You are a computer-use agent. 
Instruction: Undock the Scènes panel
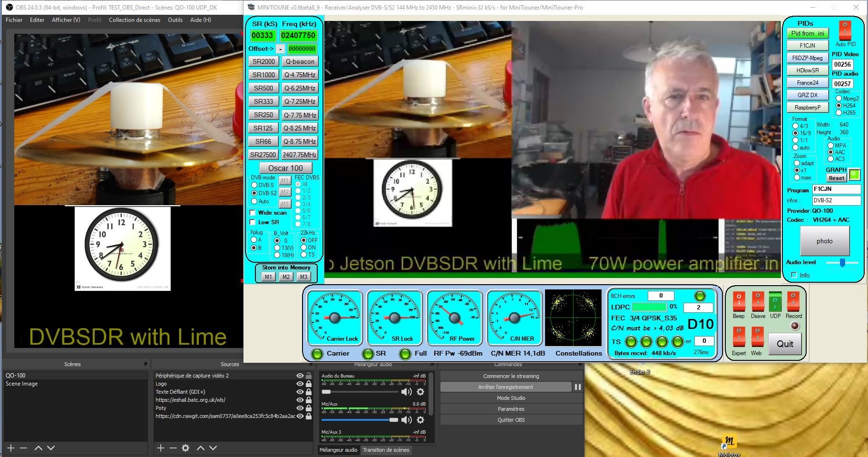(146, 364)
